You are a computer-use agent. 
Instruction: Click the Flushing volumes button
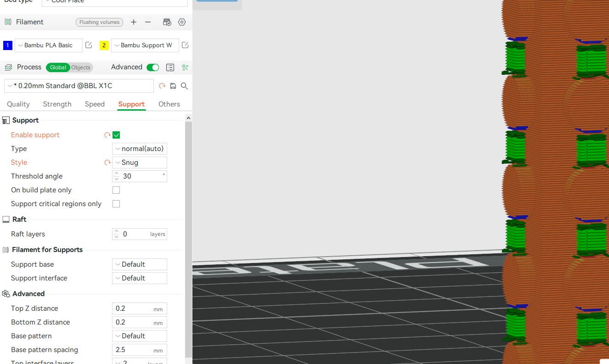tap(99, 22)
